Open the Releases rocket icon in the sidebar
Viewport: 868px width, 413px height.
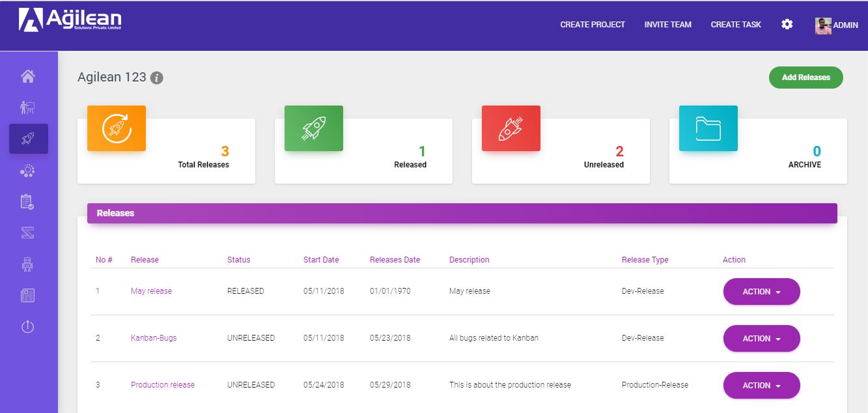point(28,138)
